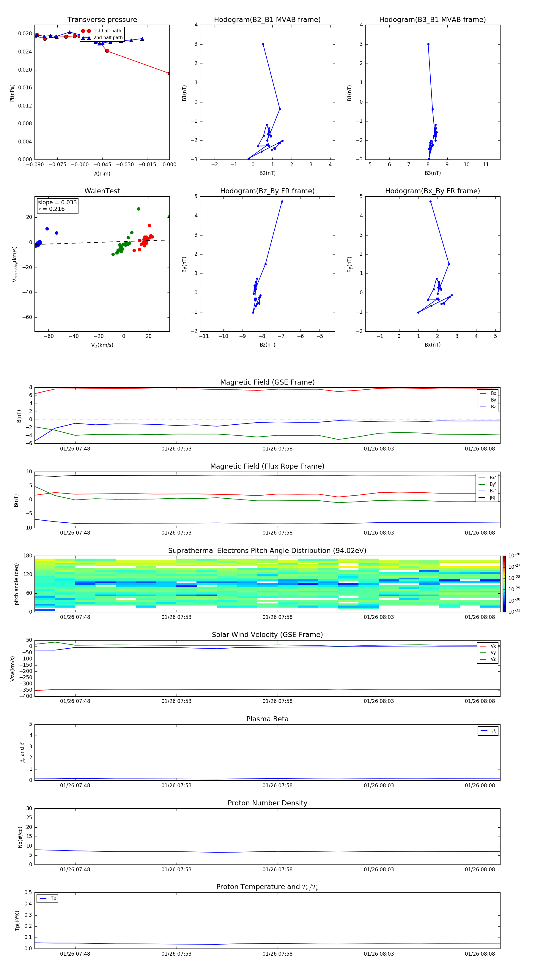The height and width of the screenshot is (980, 535).
Task: Click the "Hodogram(B3_B1 MVAB frame)" title
Action: [432, 20]
